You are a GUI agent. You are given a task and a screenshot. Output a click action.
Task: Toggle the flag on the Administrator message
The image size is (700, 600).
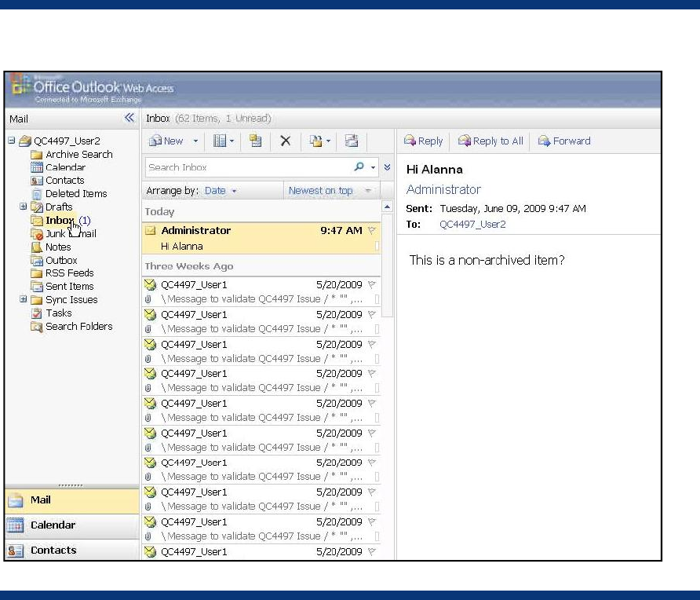coord(371,231)
